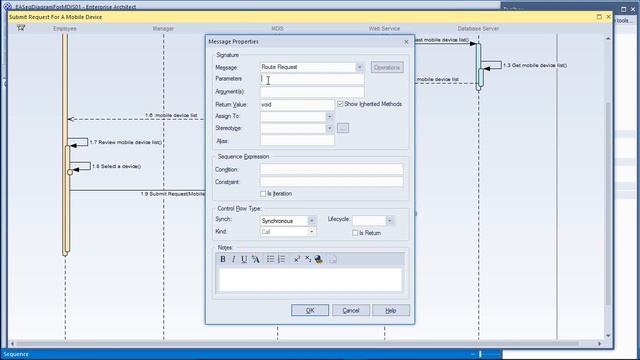Click the Enterprise Architect app icon in title bar
The image size is (640, 360).
pos(7,6)
